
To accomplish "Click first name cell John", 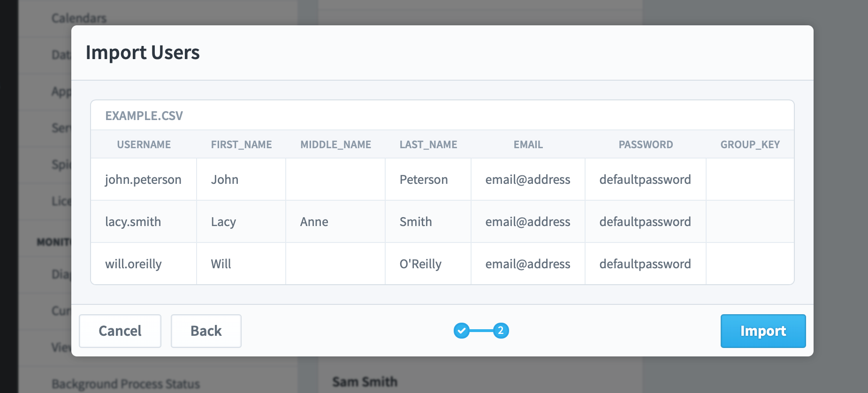I will (241, 179).
